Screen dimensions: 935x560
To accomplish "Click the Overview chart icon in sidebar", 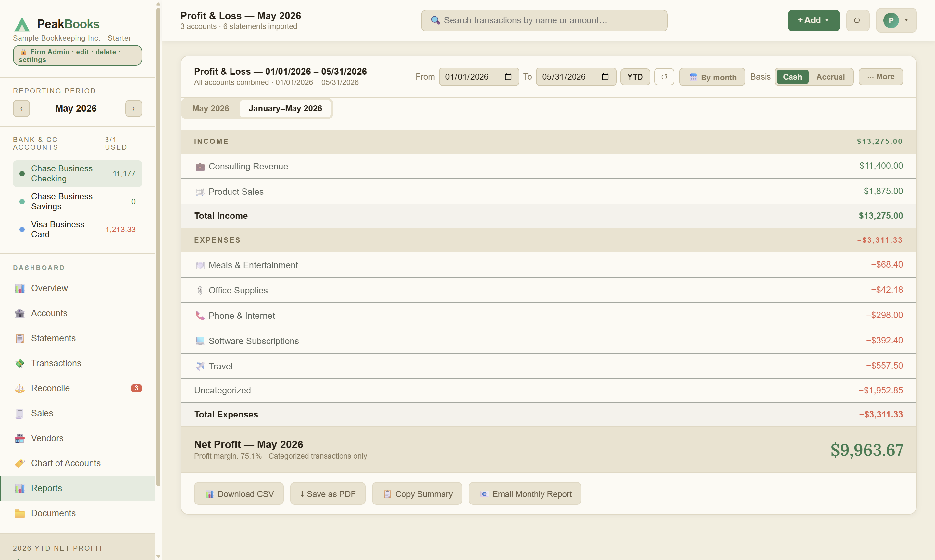I will pyautogui.click(x=19, y=289).
